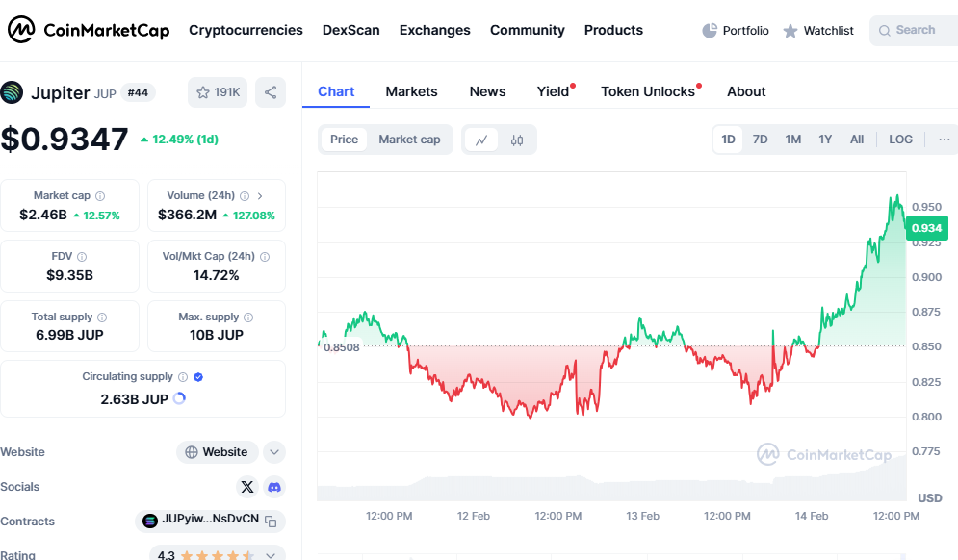
Task: Open chart more options ellipsis menu
Action: [x=944, y=140]
